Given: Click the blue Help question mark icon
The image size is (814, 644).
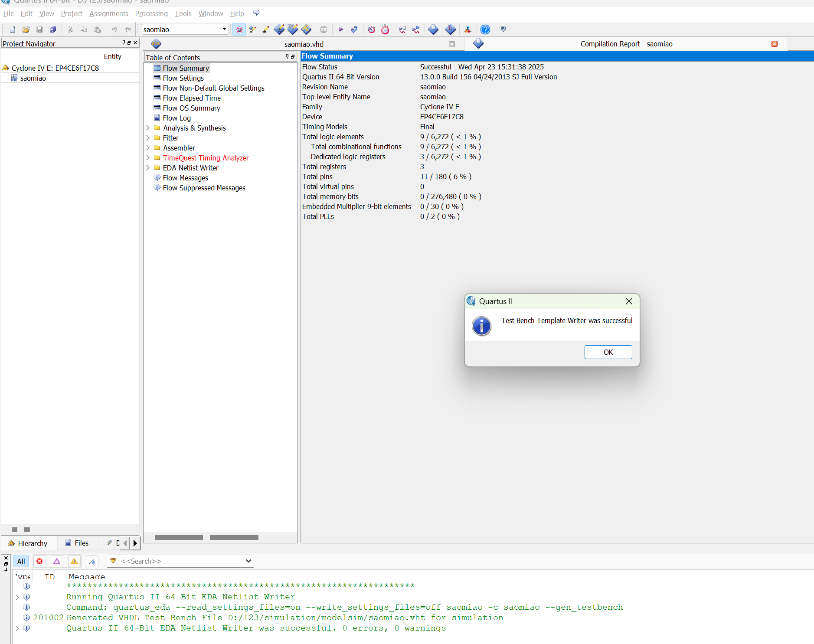Looking at the screenshot, I should click(x=485, y=29).
